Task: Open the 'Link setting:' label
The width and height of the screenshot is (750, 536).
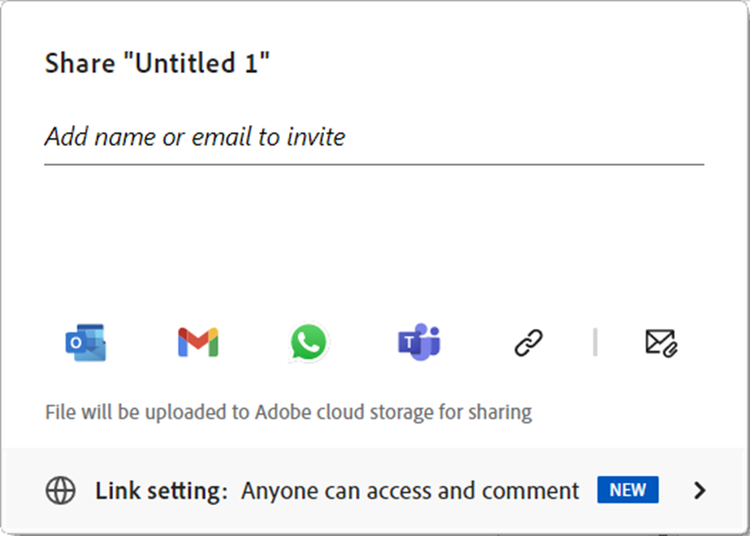Action: pyautogui.click(x=162, y=491)
